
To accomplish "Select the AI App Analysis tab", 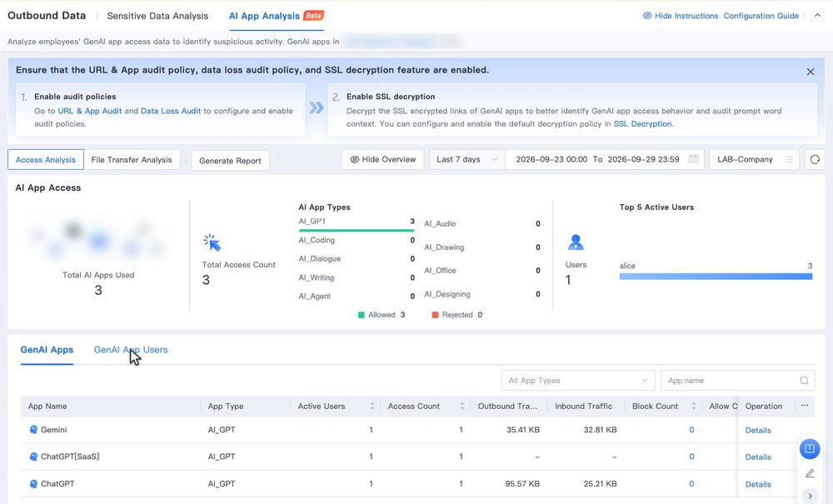I will [264, 16].
